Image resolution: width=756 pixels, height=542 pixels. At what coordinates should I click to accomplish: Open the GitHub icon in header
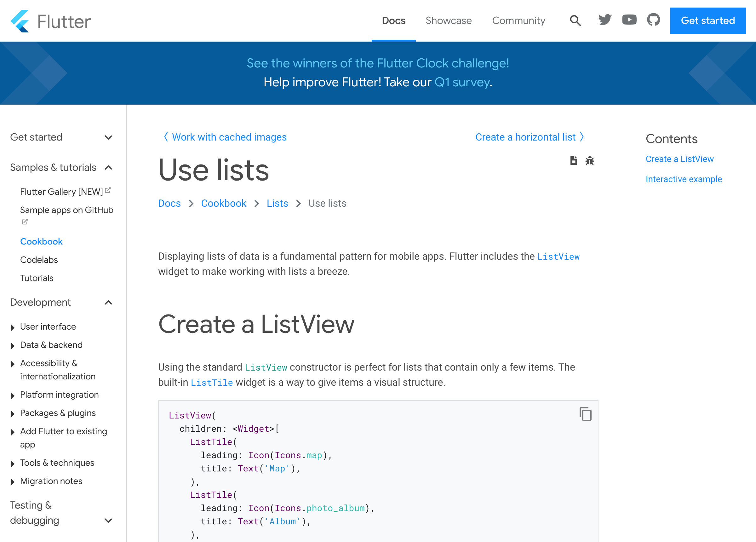(653, 20)
